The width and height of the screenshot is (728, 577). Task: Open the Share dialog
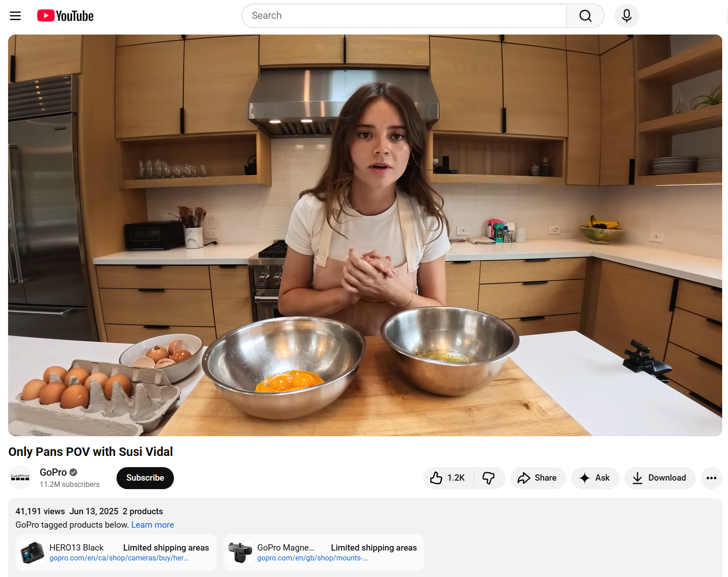pyautogui.click(x=538, y=478)
